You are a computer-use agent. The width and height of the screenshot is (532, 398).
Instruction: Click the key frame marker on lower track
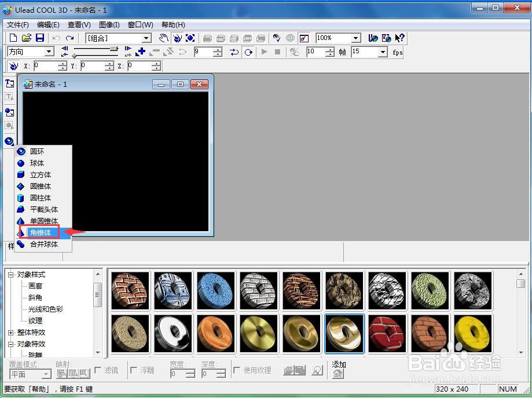point(75,56)
